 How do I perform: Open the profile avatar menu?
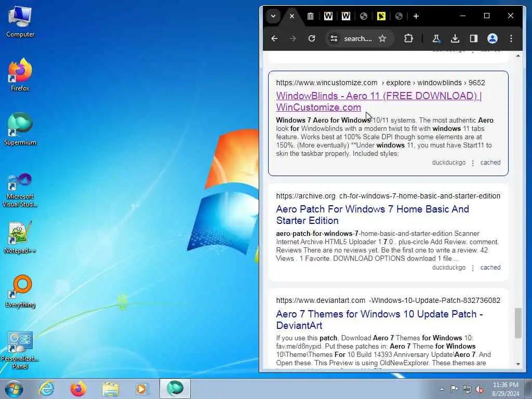pos(493,38)
